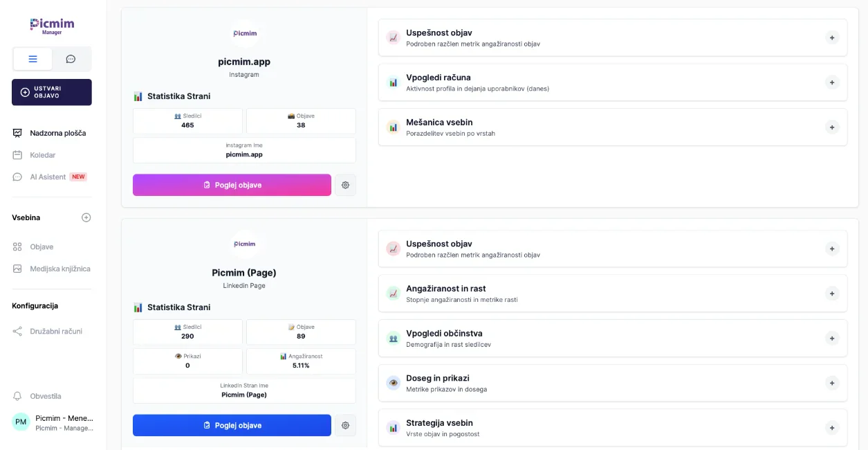Expand the Mešanica vsebin section

pyautogui.click(x=831, y=127)
